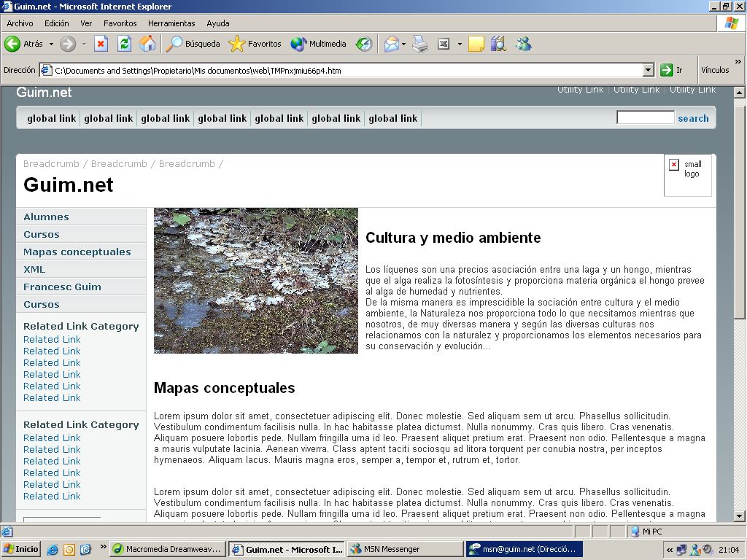The width and height of the screenshot is (747, 560).
Task: Expand the Vínculos links bar chevron
Action: (738, 62)
